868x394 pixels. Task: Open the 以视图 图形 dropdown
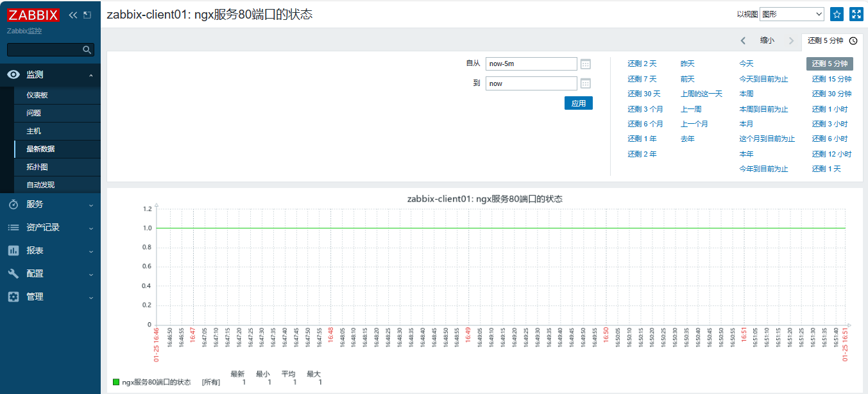click(792, 14)
